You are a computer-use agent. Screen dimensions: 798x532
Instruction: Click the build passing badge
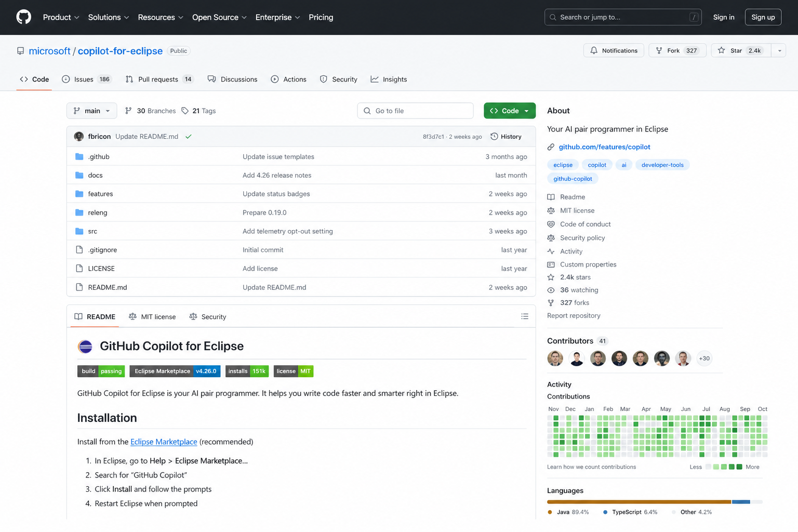tap(101, 371)
